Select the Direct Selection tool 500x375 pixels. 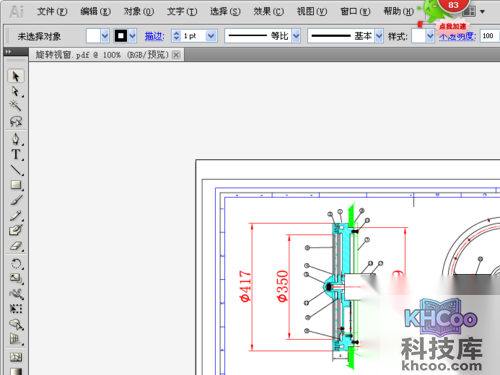point(16,91)
